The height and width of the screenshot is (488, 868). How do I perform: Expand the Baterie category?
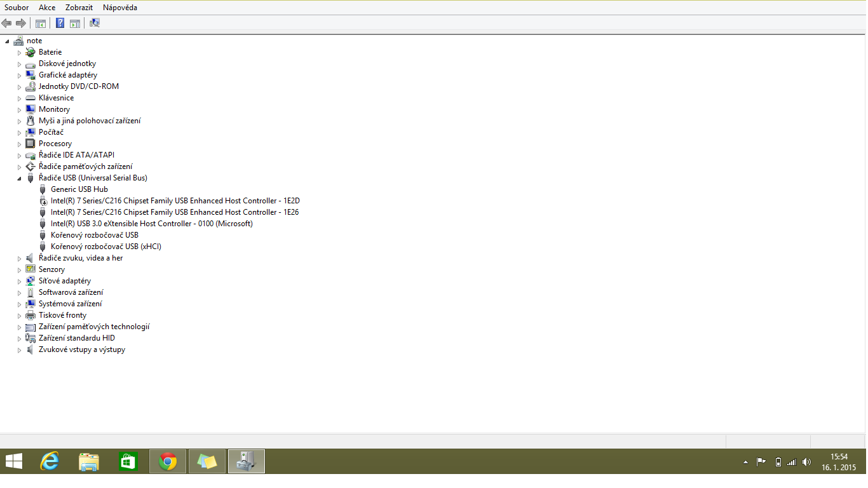point(19,53)
